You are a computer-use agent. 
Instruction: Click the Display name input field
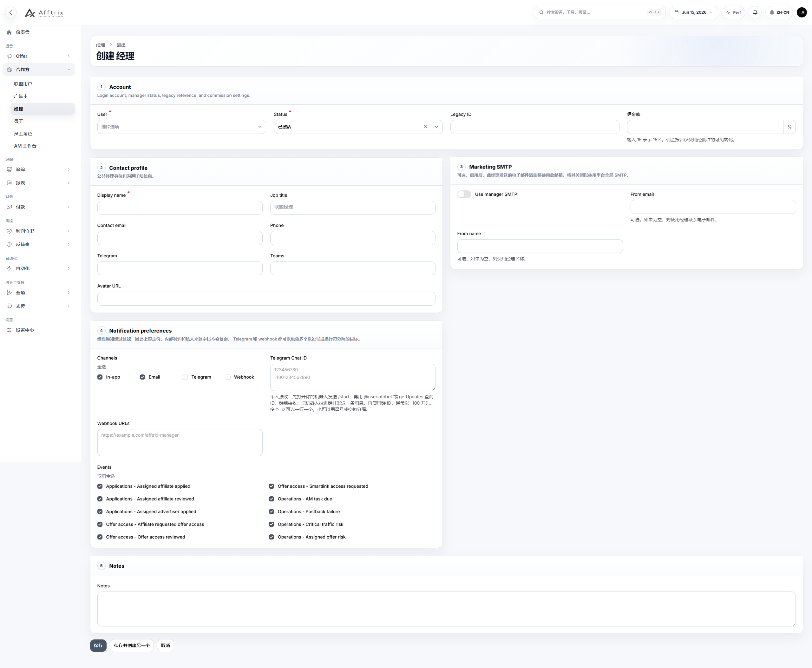(180, 208)
